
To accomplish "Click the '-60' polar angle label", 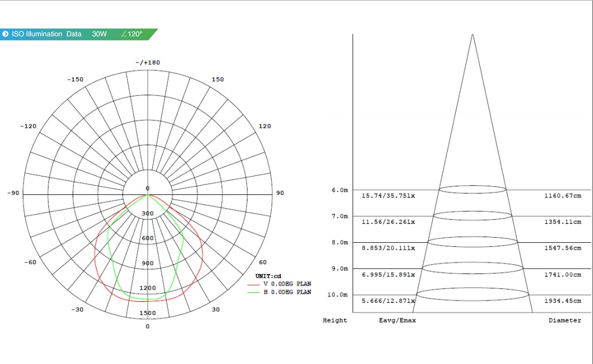I will (30, 262).
